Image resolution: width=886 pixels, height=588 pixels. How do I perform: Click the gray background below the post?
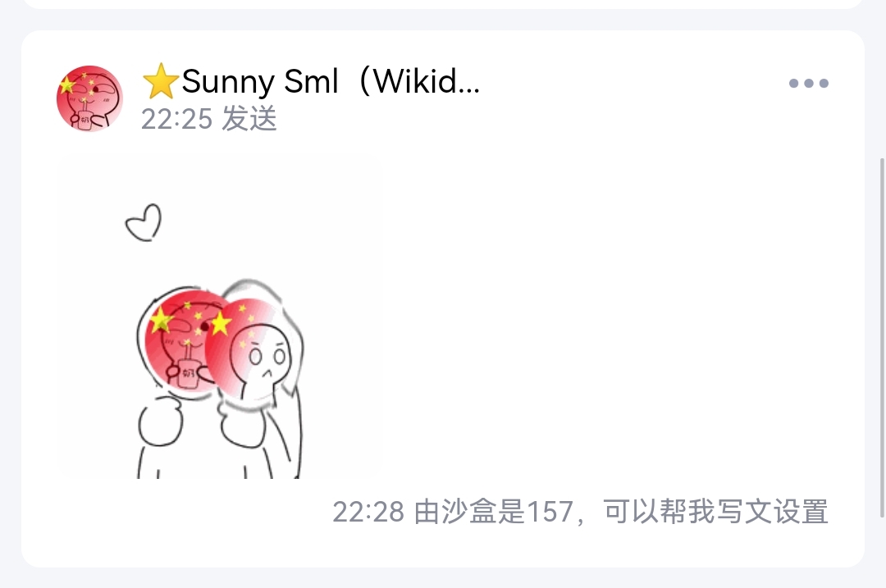[443, 579]
